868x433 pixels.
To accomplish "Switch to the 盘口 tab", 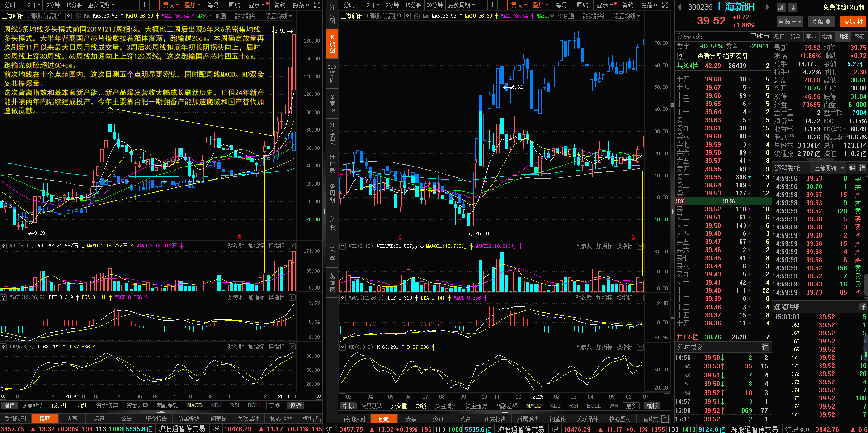I will [779, 37].
